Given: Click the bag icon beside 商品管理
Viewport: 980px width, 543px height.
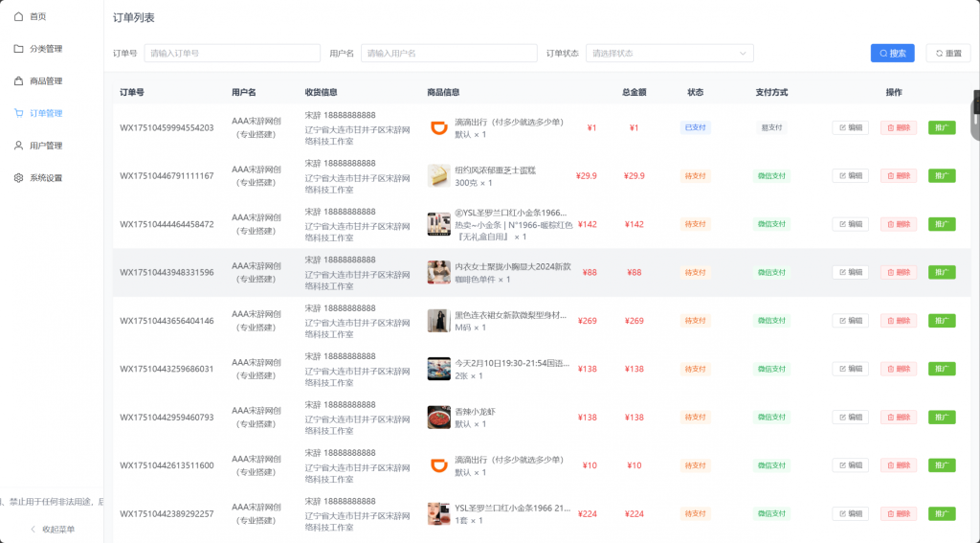Looking at the screenshot, I should point(19,81).
